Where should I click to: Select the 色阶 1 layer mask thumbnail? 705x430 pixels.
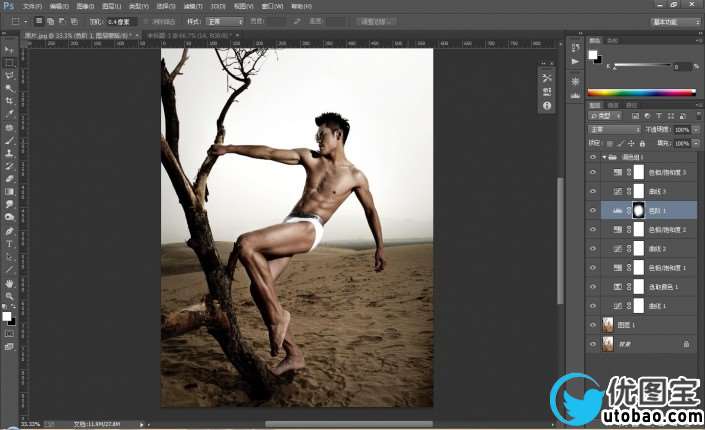tap(638, 211)
